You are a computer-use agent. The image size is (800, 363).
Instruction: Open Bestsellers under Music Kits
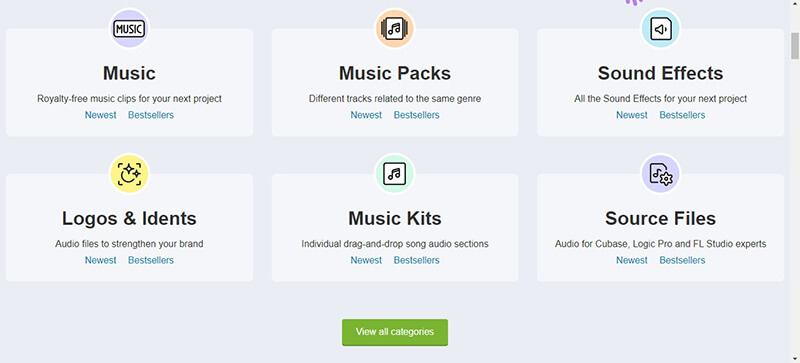[416, 260]
